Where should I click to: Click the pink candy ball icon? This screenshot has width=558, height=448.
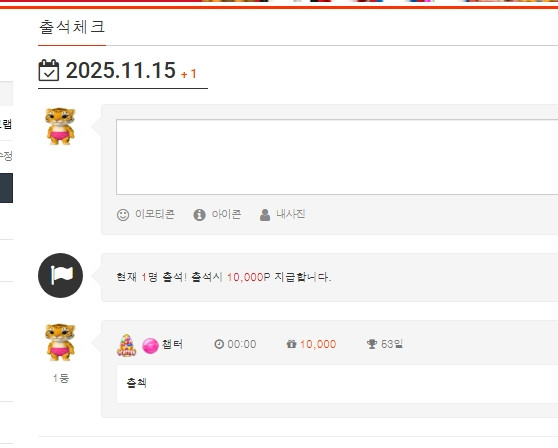click(x=150, y=346)
